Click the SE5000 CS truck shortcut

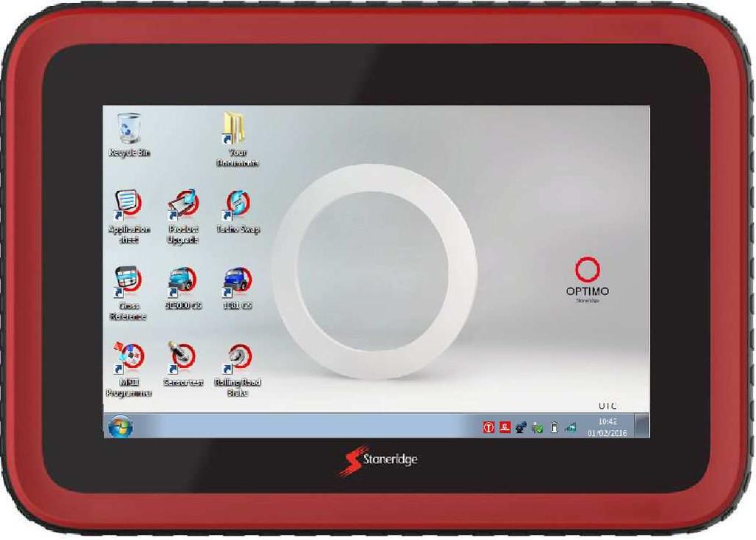coord(183,288)
